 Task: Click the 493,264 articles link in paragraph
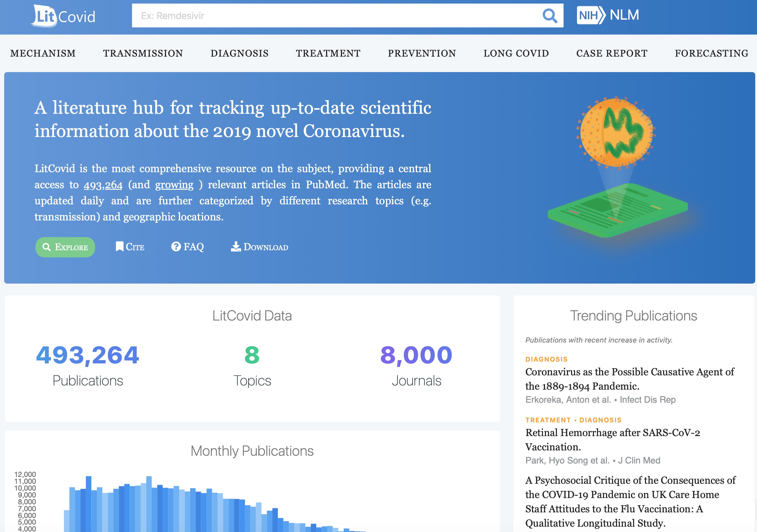[x=103, y=185]
